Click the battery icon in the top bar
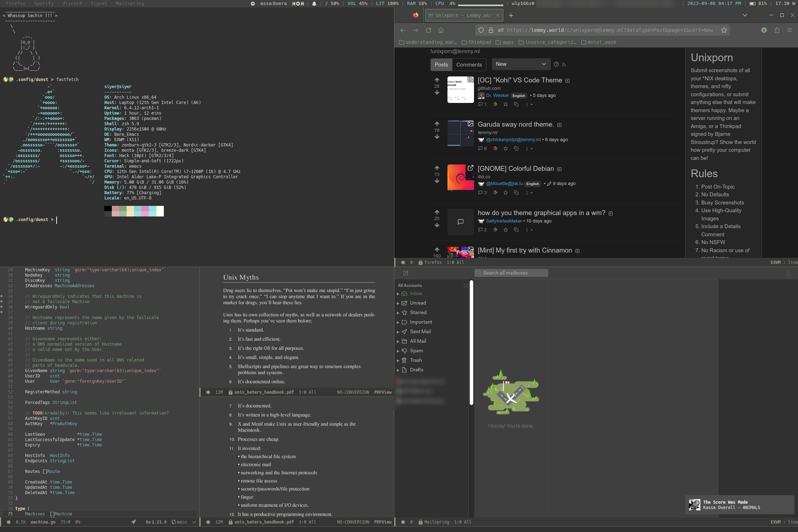 (752, 4)
